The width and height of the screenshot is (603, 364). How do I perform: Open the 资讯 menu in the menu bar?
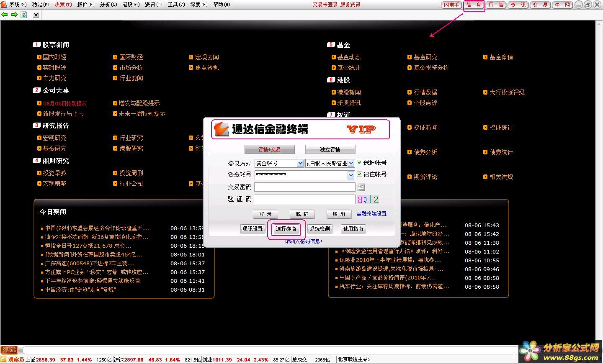(x=153, y=5)
